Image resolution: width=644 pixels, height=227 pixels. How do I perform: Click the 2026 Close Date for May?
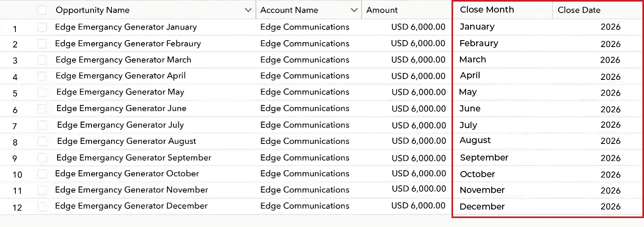point(610,93)
